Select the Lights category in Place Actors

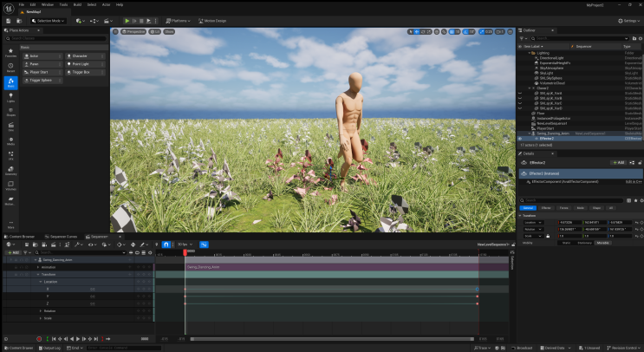pos(10,97)
